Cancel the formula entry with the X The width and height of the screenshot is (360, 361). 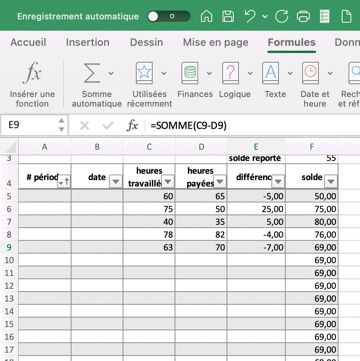click(85, 125)
